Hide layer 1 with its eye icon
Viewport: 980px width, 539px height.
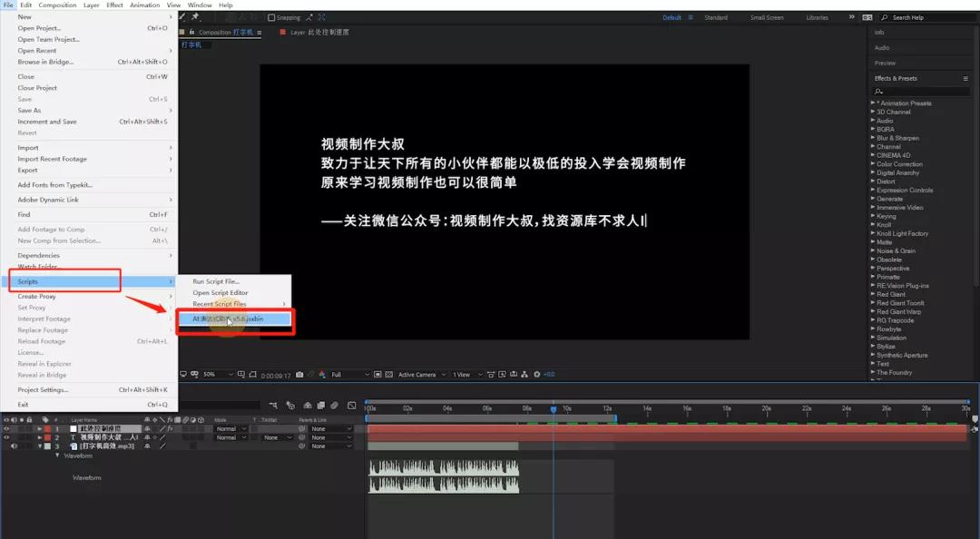(6, 429)
